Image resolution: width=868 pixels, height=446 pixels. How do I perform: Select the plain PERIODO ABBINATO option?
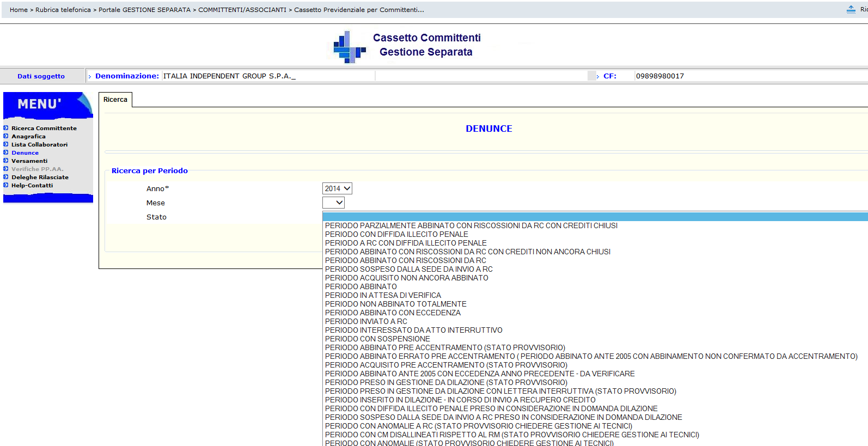coord(595,286)
